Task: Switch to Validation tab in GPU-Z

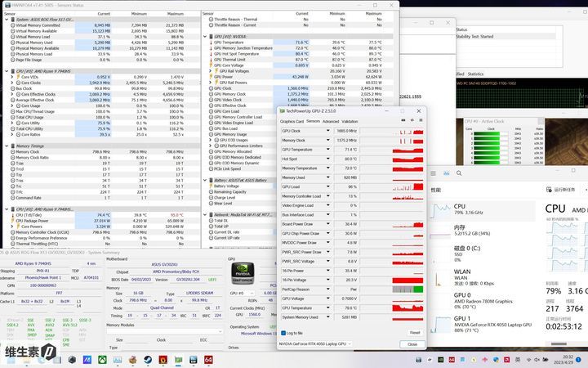Action: click(x=350, y=121)
